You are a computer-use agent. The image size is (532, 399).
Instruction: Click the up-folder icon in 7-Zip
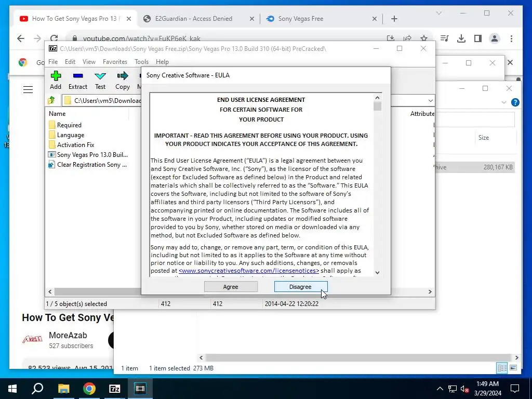click(51, 100)
